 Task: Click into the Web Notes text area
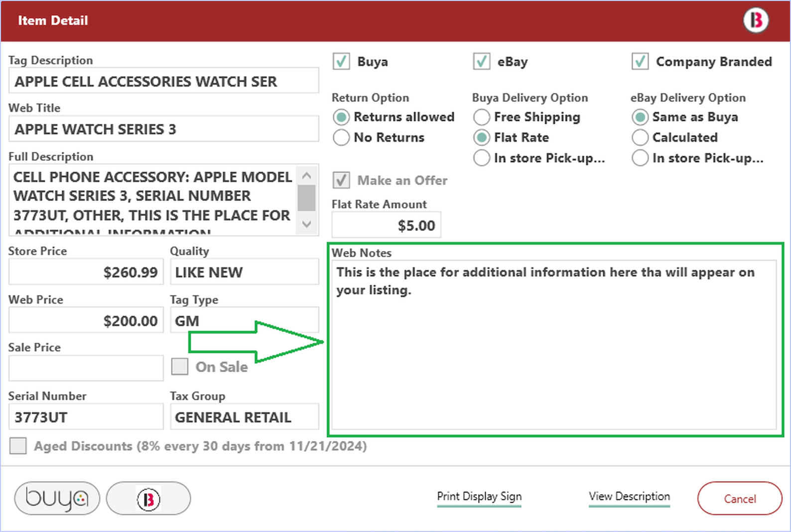pyautogui.click(x=554, y=344)
